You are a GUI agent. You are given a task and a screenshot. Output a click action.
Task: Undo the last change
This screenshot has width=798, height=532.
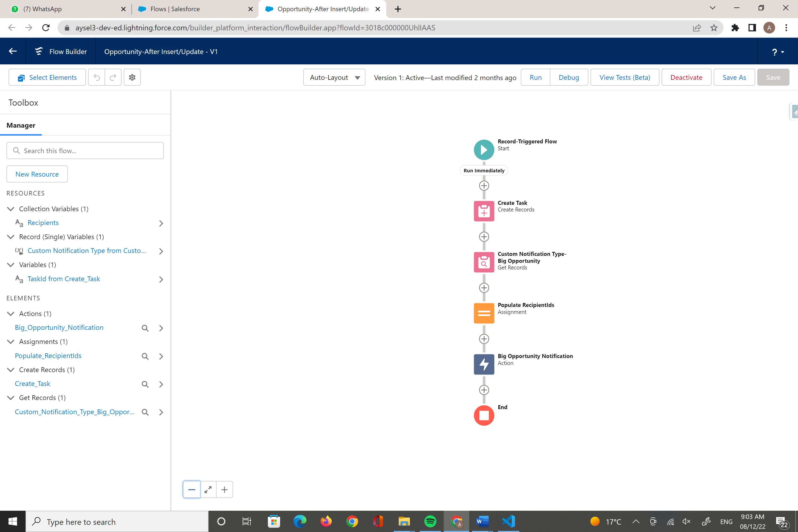tap(97, 77)
